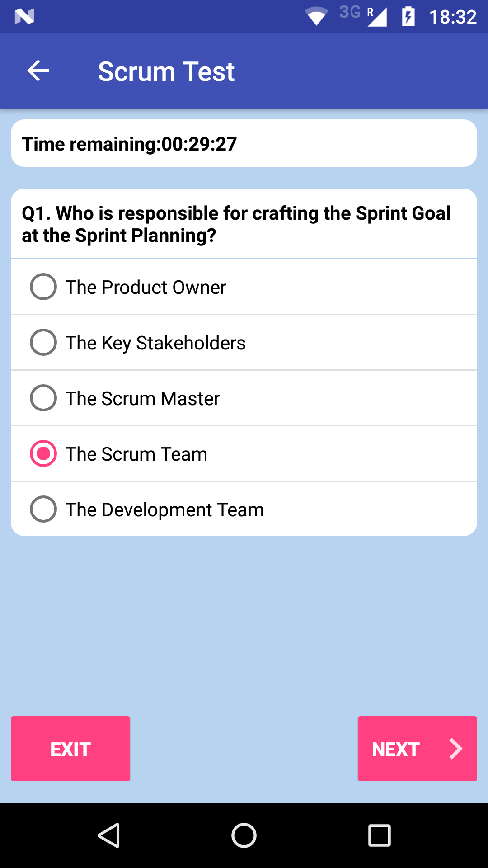Viewport: 488px width, 868px height.
Task: Tap the Wi-Fi signal icon in status bar
Action: point(316,16)
